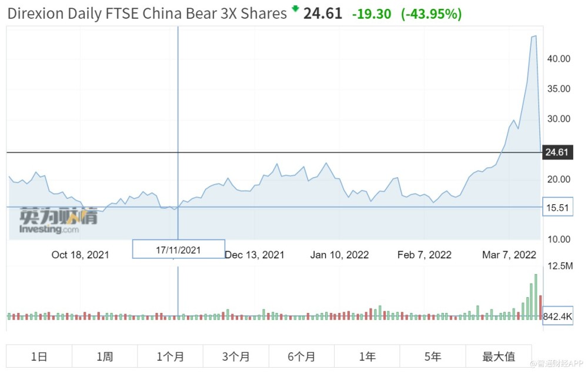This screenshot has width=588, height=373.
Task: Click the -43.95% percentage change text
Action: (x=431, y=14)
